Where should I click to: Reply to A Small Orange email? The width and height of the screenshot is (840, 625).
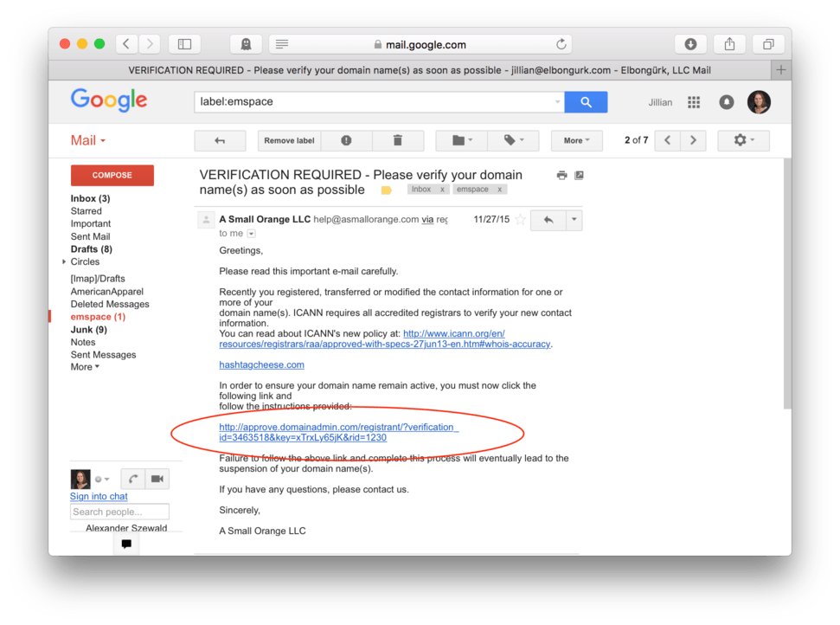[x=548, y=220]
